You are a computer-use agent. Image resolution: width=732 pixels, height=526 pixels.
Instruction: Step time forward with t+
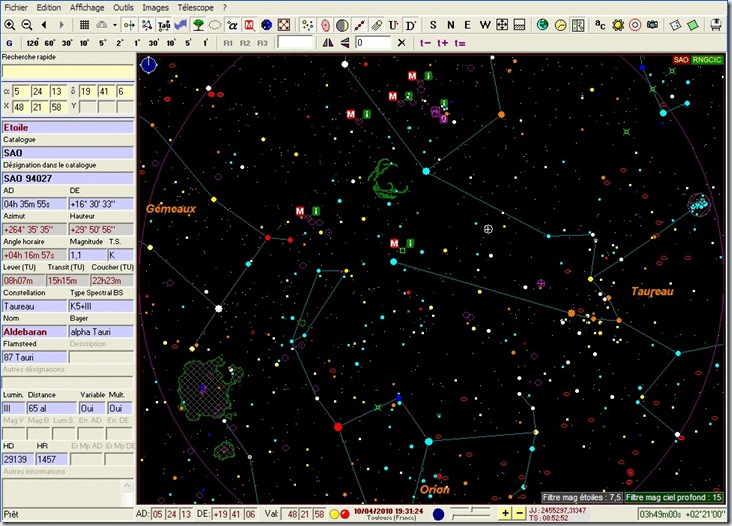pyautogui.click(x=443, y=43)
